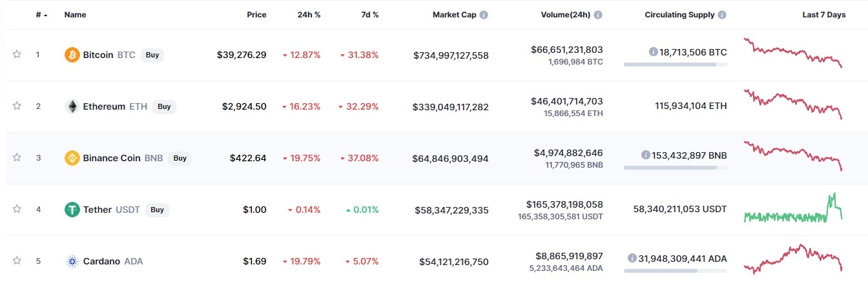Click the Circulating Supply header info icon

point(722,15)
